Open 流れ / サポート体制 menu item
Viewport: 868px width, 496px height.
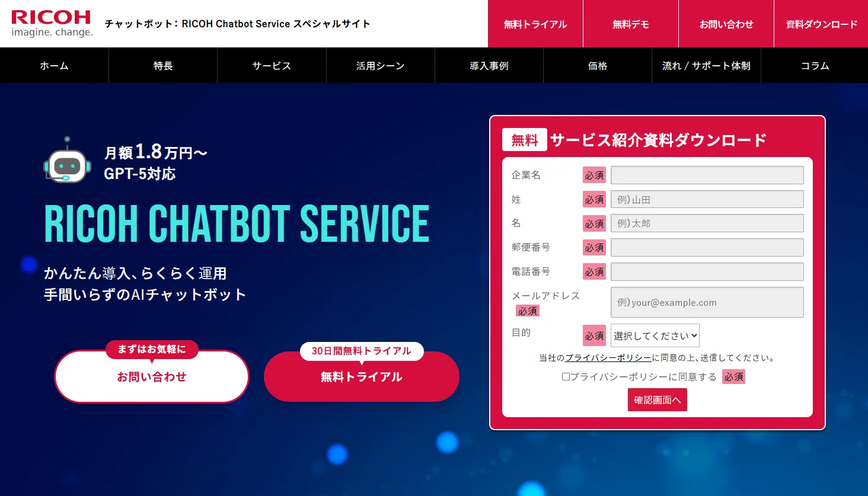(706, 66)
